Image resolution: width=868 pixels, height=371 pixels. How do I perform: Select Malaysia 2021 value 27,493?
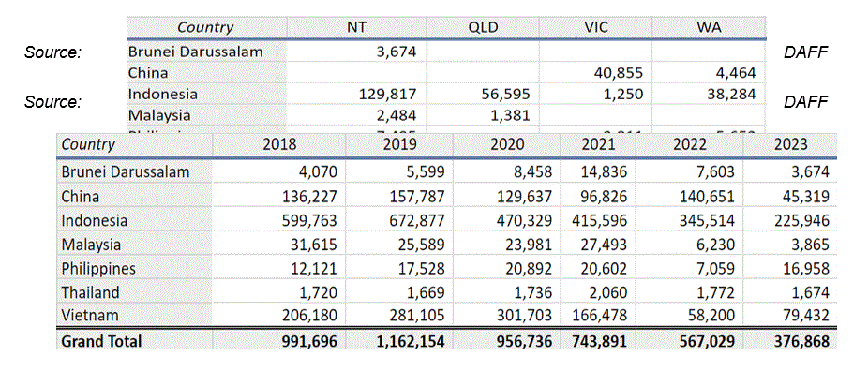pyautogui.click(x=604, y=244)
